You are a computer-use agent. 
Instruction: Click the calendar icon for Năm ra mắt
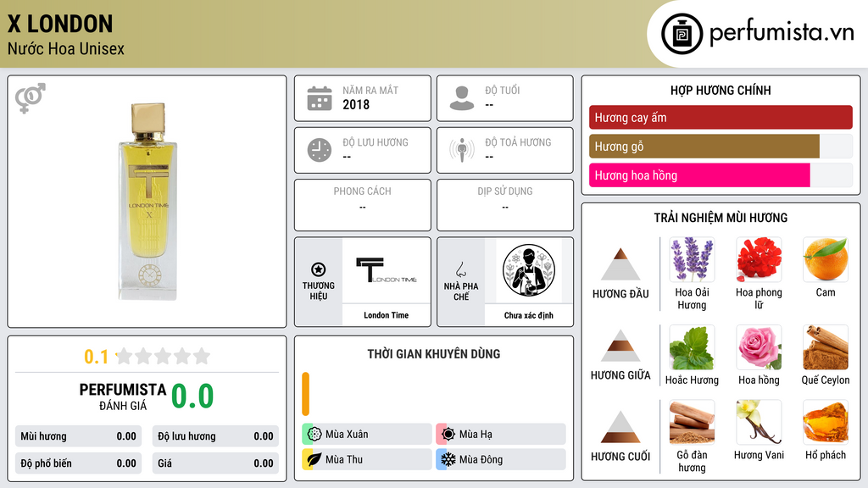320,98
